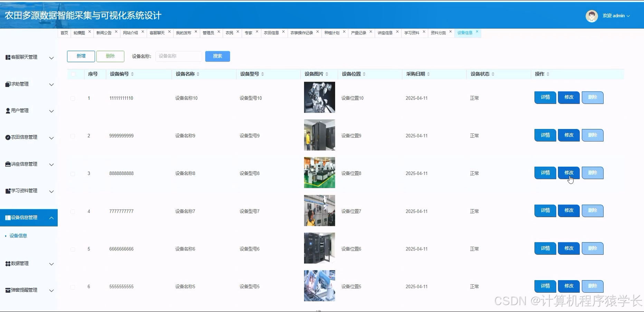644x312 pixels.
Task: Check the row 6 checkbox for 设备名称5
Action: [x=73, y=287]
